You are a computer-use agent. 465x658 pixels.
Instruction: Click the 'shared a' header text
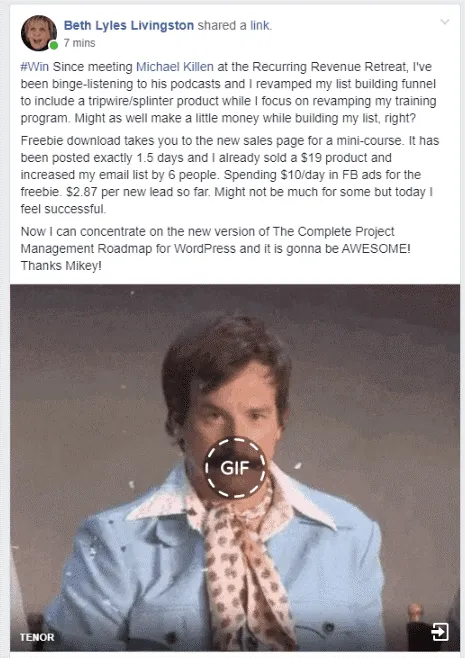click(222, 26)
